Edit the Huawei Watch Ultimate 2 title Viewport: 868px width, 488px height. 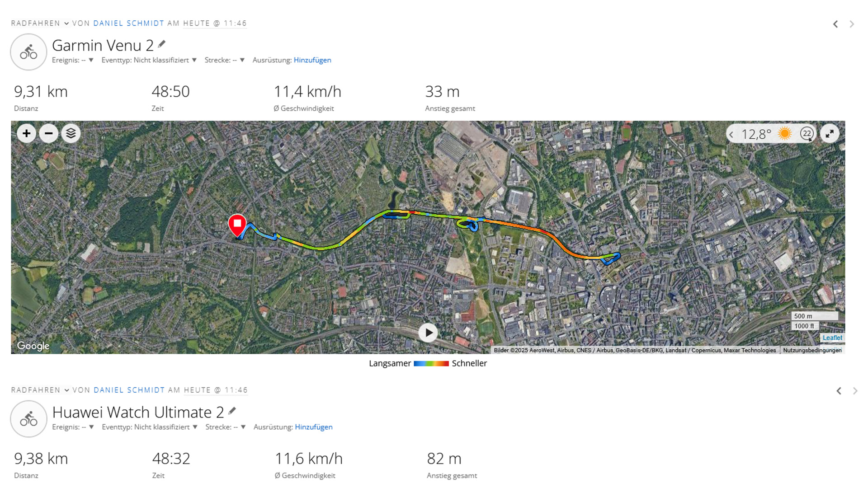[232, 411]
